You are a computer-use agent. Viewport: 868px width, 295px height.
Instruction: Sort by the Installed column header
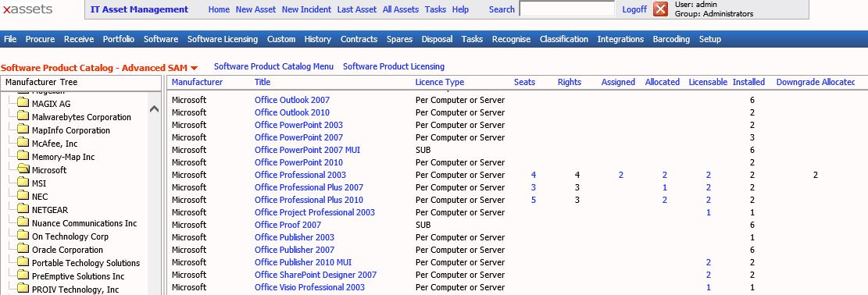tap(748, 82)
